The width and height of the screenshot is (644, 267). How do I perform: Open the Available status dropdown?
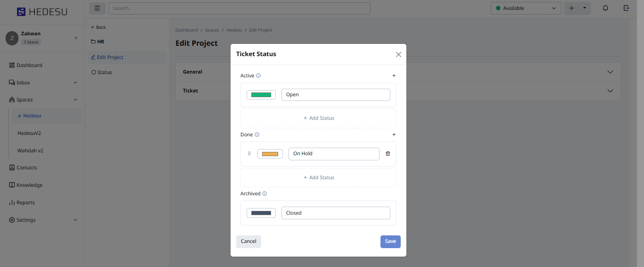pos(526,8)
